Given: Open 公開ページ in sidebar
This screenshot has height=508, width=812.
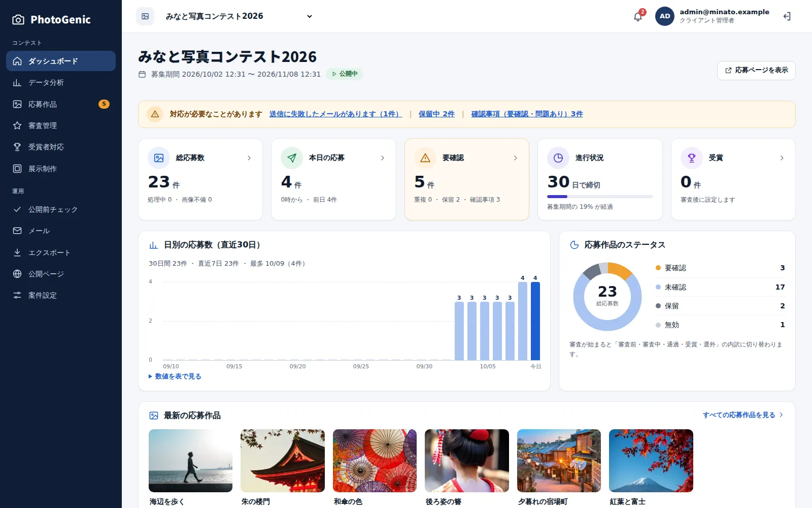Looking at the screenshot, I should click(61, 274).
